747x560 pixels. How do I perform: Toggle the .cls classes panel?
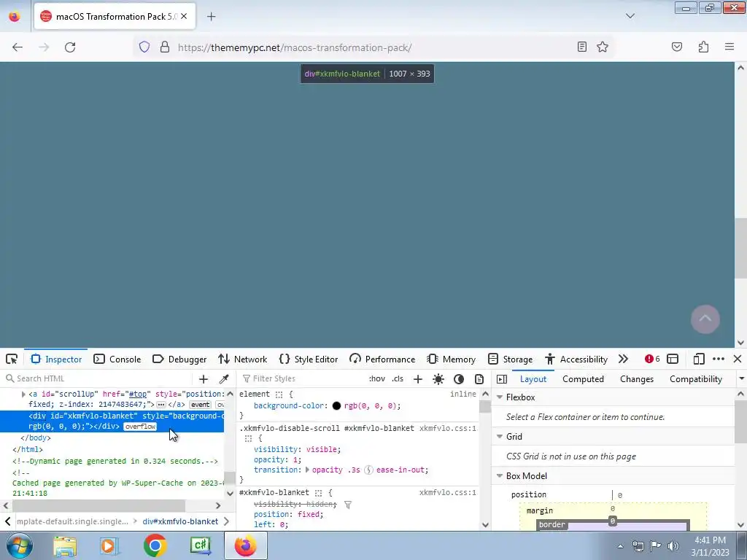pos(398,378)
